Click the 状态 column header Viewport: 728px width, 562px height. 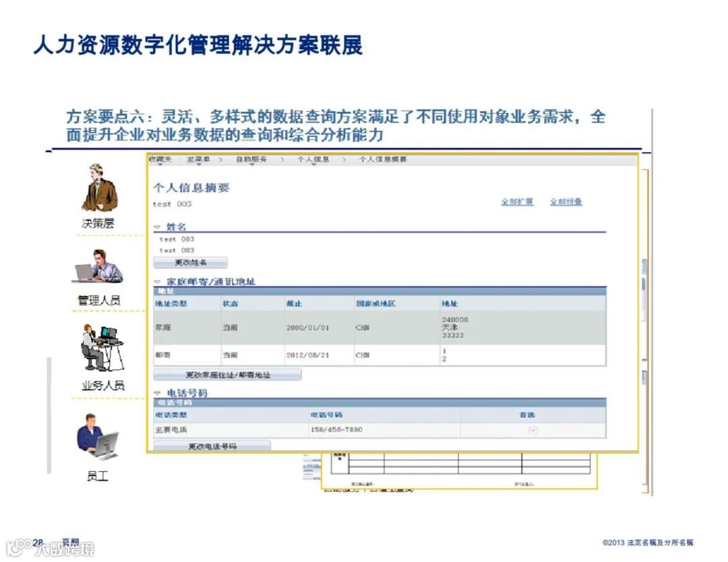(x=231, y=303)
